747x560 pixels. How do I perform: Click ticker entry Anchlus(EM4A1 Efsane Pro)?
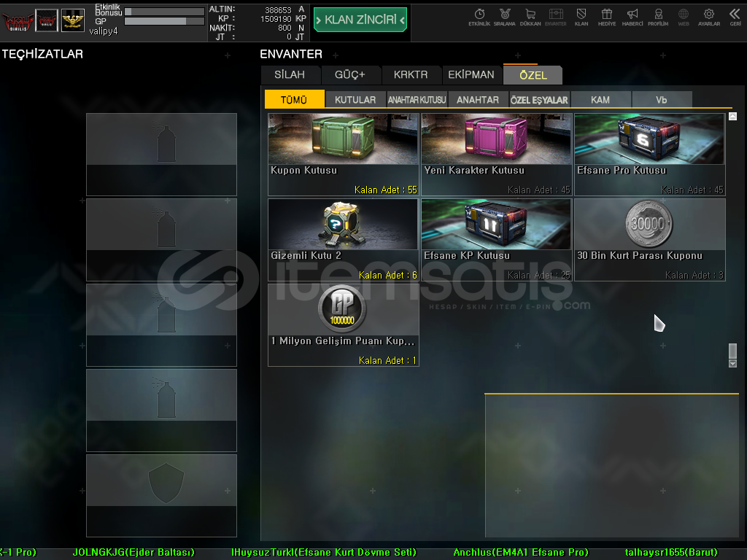point(521,553)
